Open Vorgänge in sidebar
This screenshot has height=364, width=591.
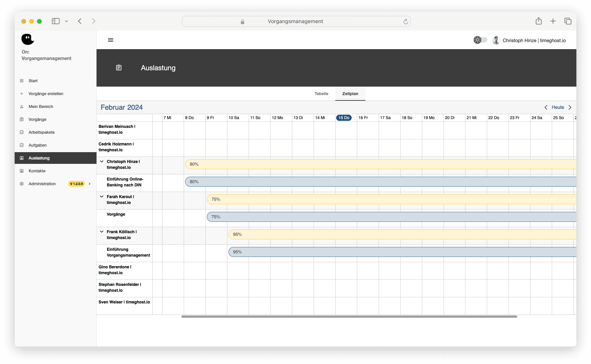pos(56,119)
